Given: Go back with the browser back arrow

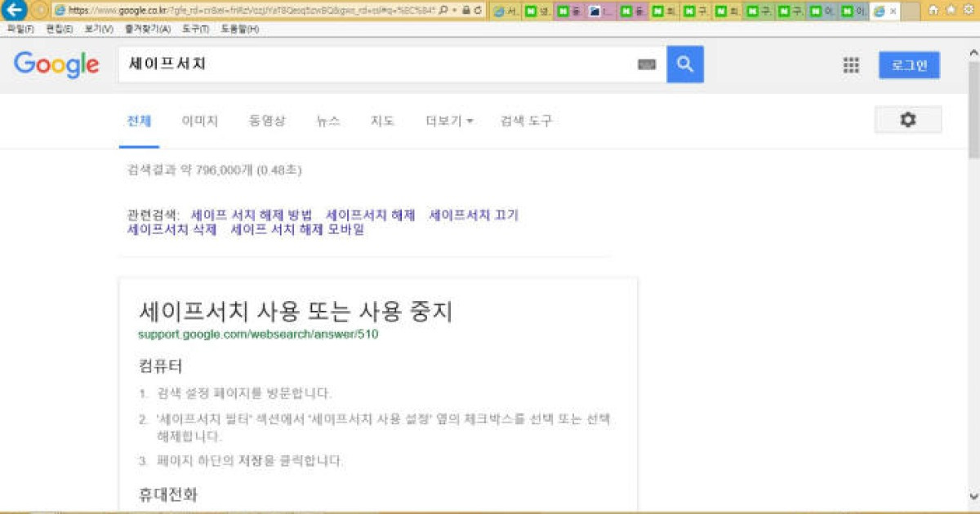Looking at the screenshot, I should tap(14, 11).
